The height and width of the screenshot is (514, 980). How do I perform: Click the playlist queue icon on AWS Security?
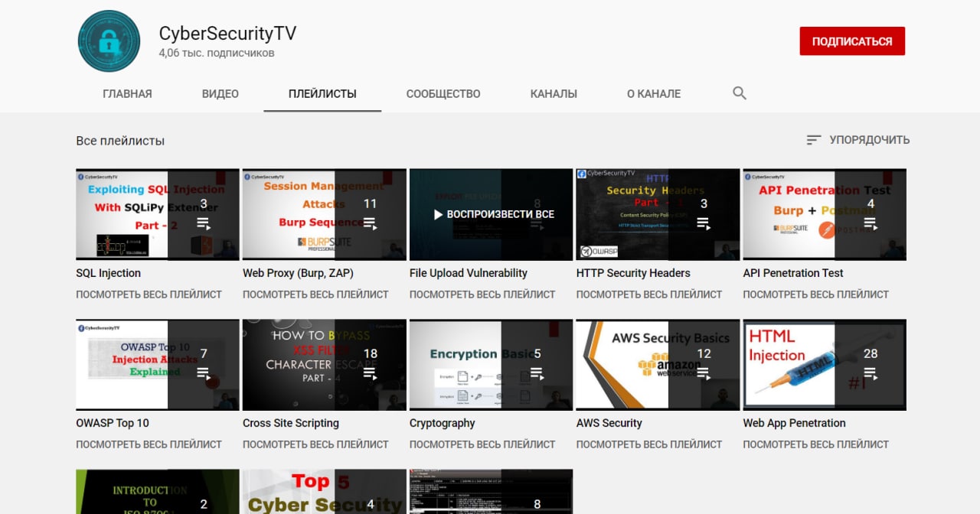click(704, 373)
